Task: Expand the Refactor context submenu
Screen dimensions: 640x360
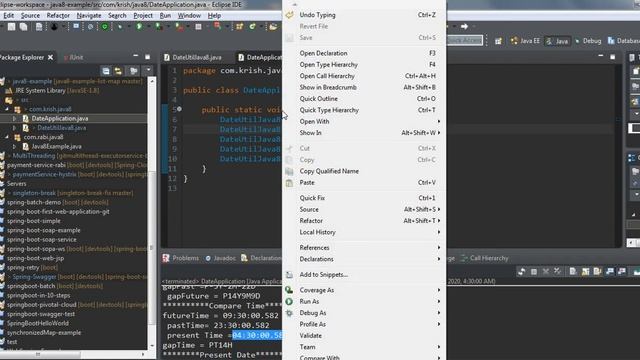Action: [x=364, y=221]
